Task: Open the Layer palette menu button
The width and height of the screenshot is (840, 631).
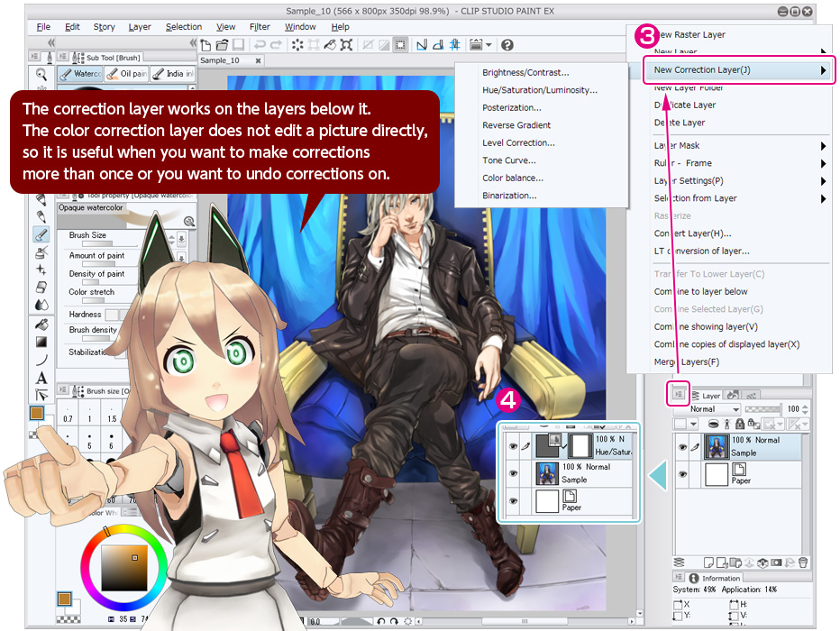Action: [x=679, y=395]
